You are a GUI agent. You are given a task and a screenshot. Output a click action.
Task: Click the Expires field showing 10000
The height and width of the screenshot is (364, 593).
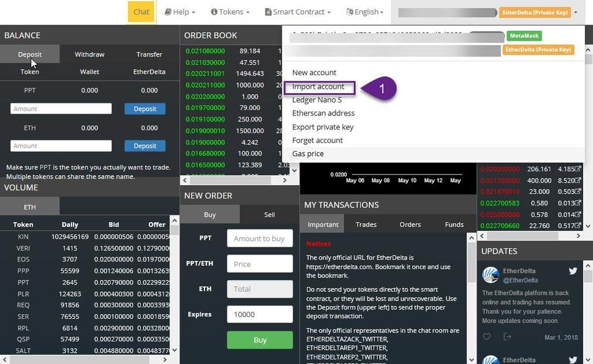click(260, 314)
